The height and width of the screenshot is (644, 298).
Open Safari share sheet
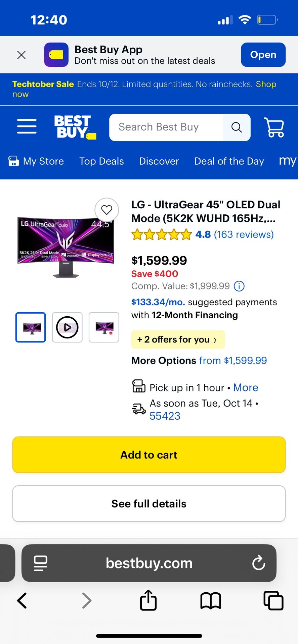[148, 600]
